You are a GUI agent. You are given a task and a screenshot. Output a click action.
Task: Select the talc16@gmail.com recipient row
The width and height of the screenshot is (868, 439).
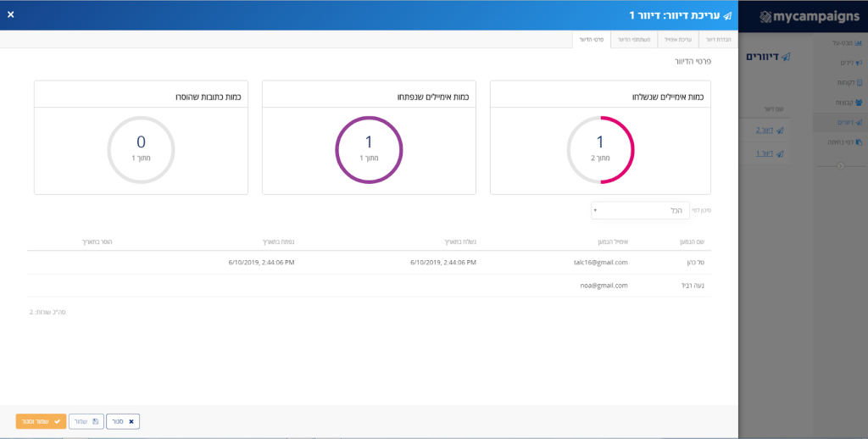point(369,263)
